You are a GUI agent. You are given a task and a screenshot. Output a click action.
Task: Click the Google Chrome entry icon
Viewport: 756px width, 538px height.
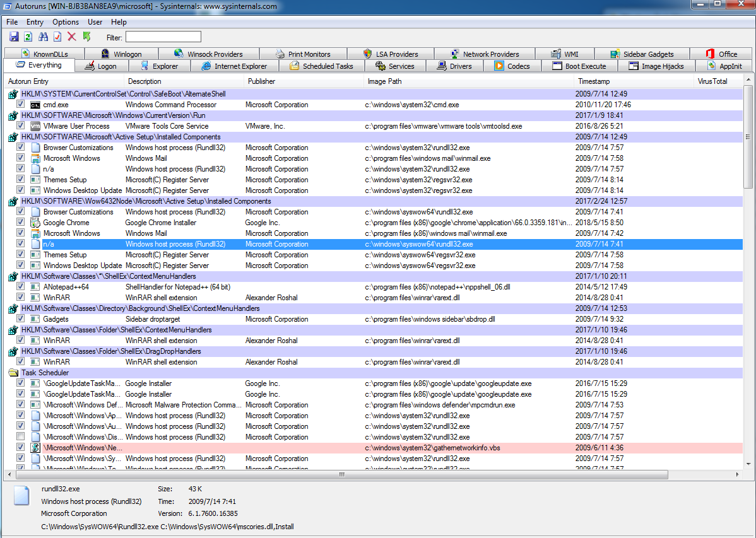pos(35,223)
